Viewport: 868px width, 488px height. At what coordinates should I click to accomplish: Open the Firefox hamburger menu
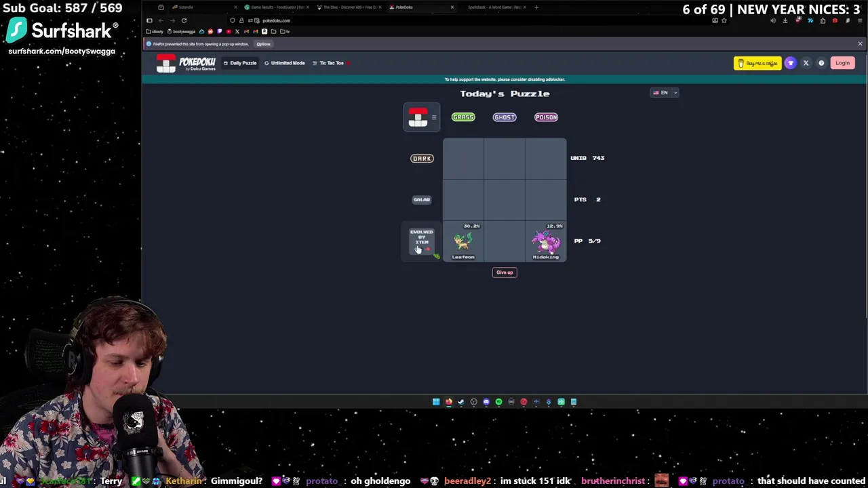[859, 20]
